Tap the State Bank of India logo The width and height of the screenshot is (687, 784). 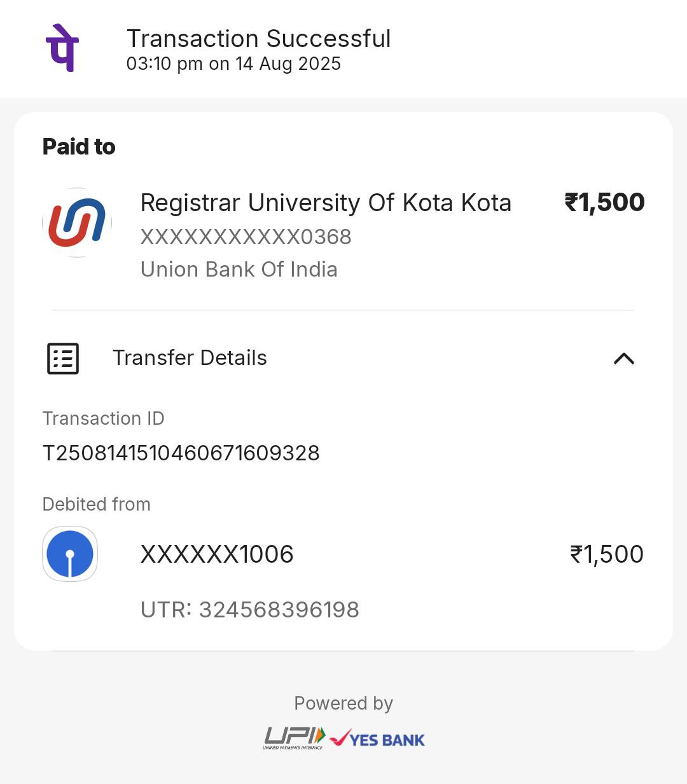pyautogui.click(x=70, y=554)
